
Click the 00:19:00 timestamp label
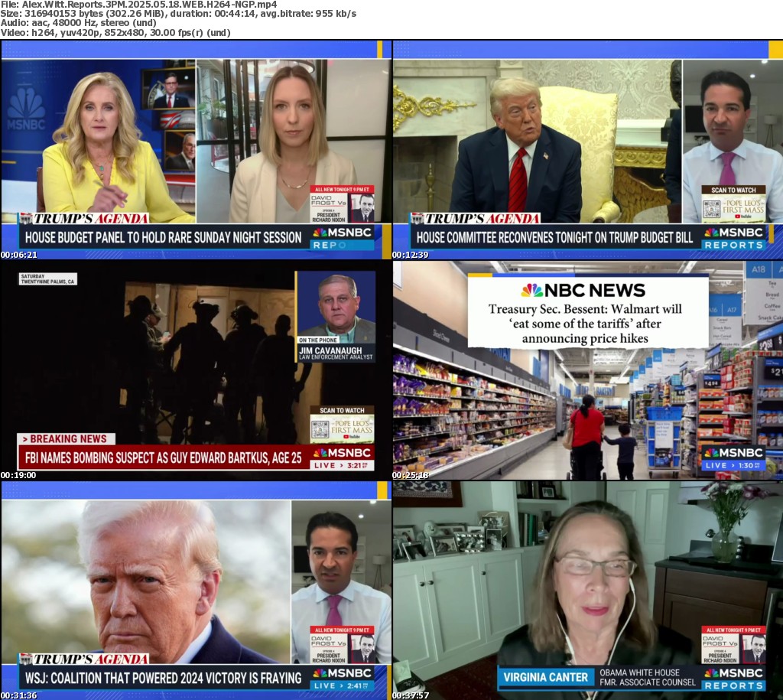tap(18, 475)
